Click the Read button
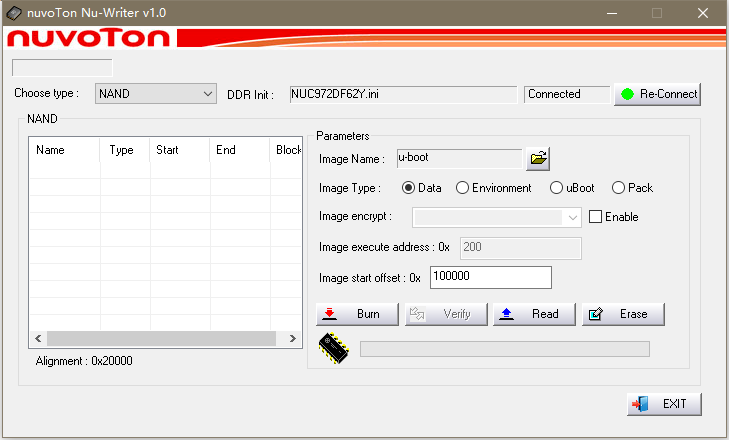Screen dimensions: 729x440 (x=534, y=314)
